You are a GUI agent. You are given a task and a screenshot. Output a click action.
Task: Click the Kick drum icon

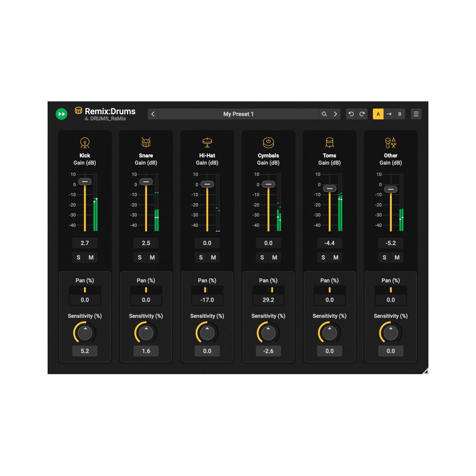click(x=85, y=142)
